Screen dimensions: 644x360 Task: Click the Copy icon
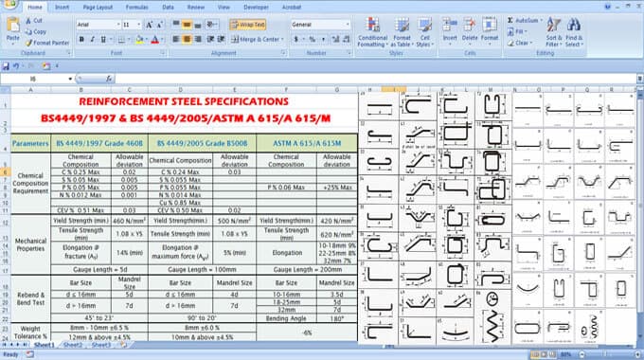(x=28, y=31)
